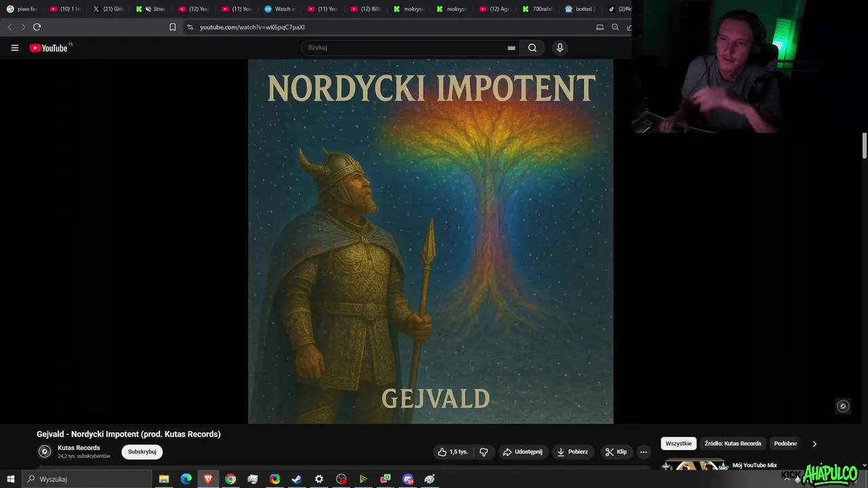Download the video with Pobierz
Screen dimensions: 868x488
[572, 451]
